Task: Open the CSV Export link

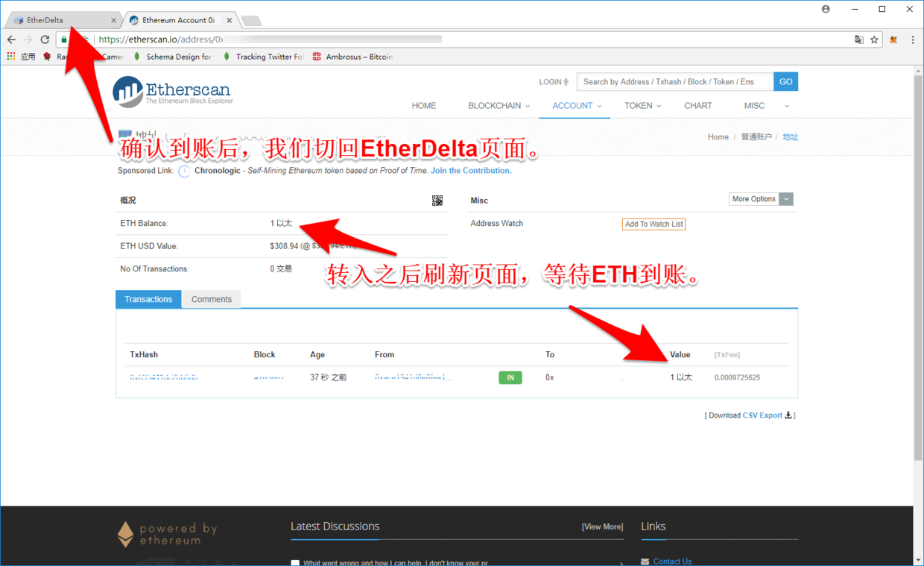Action: pyautogui.click(x=762, y=415)
